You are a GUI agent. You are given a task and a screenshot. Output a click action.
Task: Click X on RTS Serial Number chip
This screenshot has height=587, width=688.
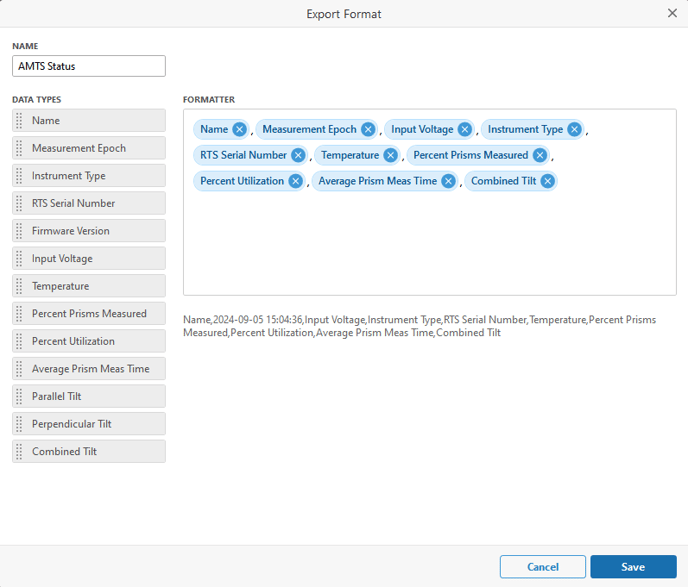tap(298, 155)
